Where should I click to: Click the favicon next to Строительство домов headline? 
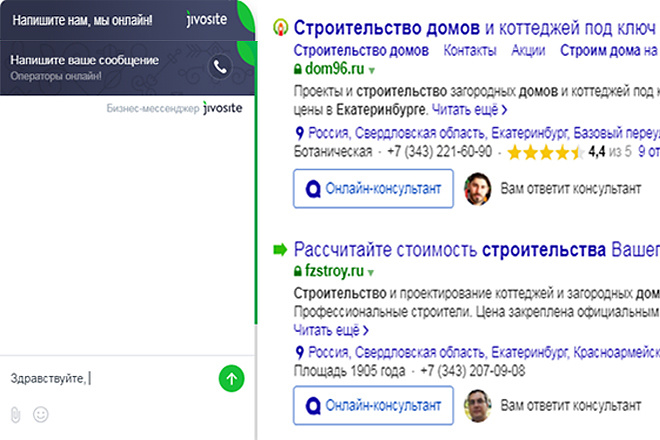(x=280, y=27)
